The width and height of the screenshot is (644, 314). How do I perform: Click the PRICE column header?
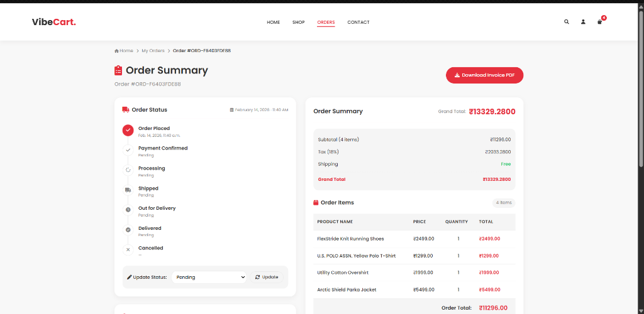pyautogui.click(x=419, y=222)
